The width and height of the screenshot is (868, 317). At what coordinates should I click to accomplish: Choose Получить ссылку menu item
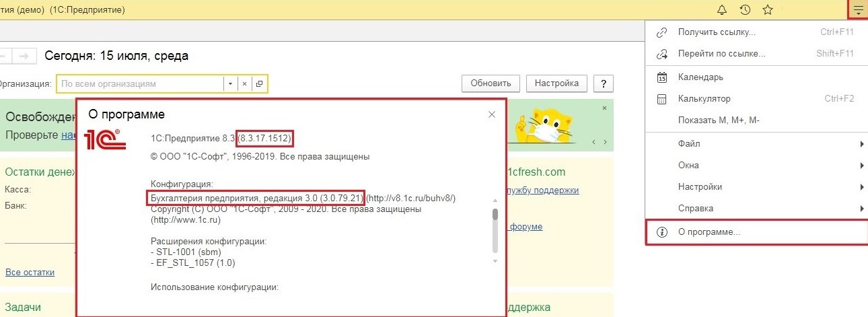(x=756, y=32)
